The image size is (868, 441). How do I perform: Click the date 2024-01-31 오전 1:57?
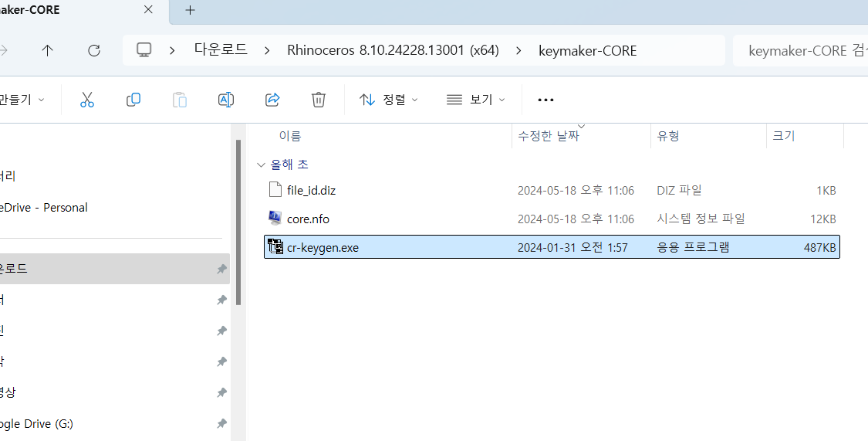click(572, 248)
